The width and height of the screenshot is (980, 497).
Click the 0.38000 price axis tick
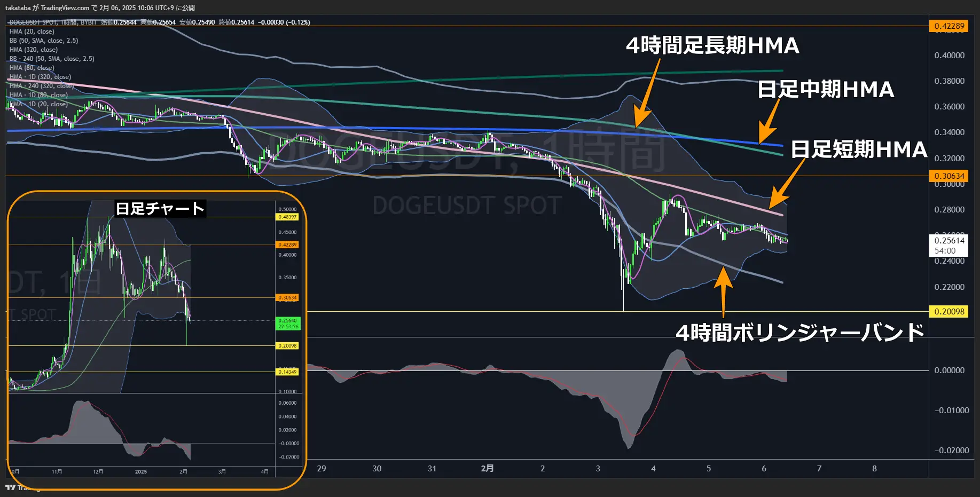pyautogui.click(x=949, y=81)
